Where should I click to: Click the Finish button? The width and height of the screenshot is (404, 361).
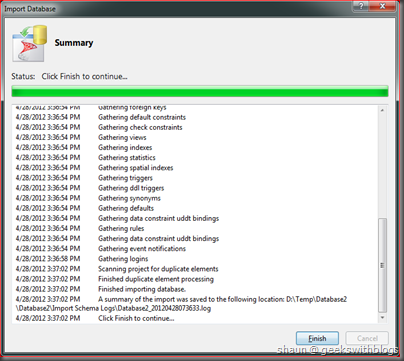coord(317,338)
